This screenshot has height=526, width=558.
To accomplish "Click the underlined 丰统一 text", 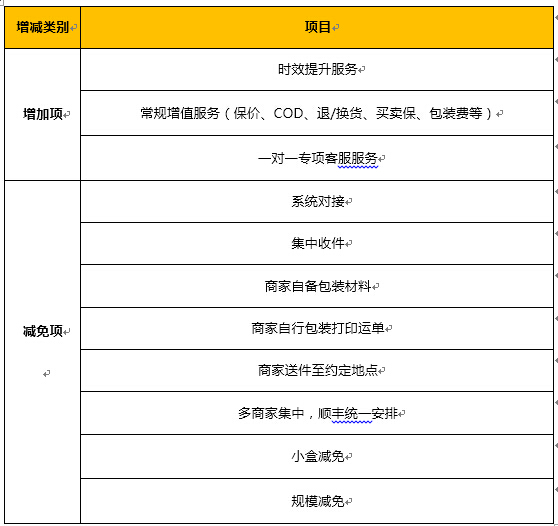I will tap(351, 414).
